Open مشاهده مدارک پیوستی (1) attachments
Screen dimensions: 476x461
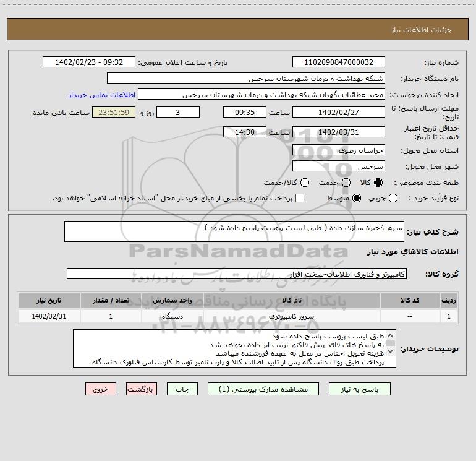click(x=263, y=389)
